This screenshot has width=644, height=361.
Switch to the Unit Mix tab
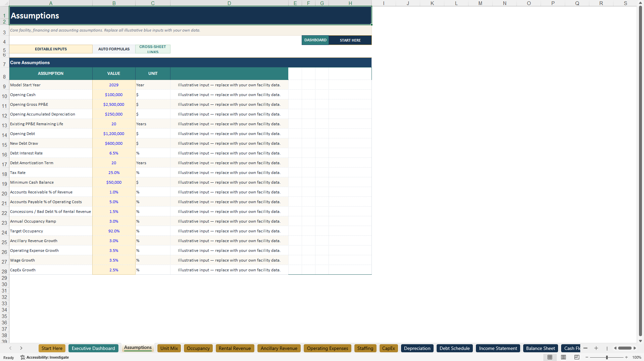click(x=169, y=348)
